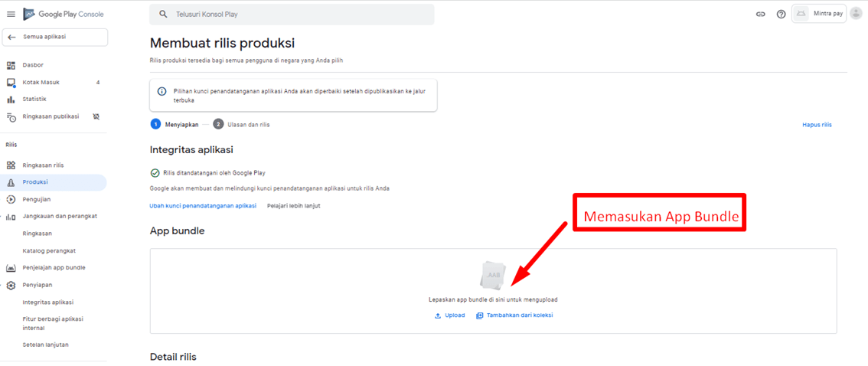The image size is (868, 366).
Task: Expand the Penyiapan section
Action: 37,285
